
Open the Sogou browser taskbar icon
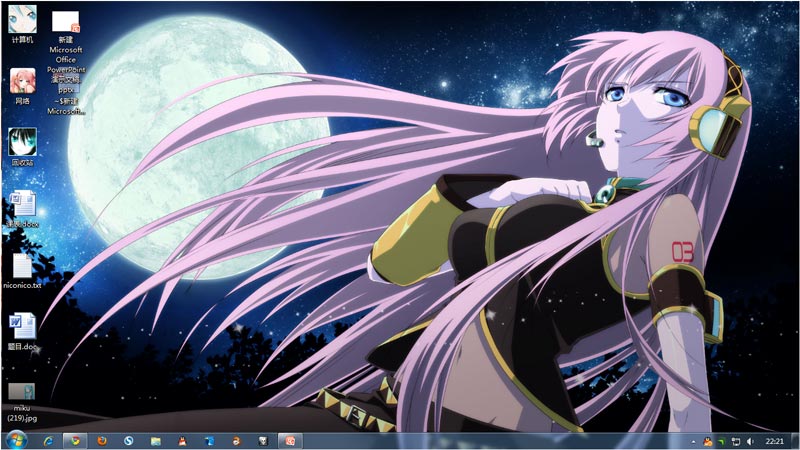point(129,441)
